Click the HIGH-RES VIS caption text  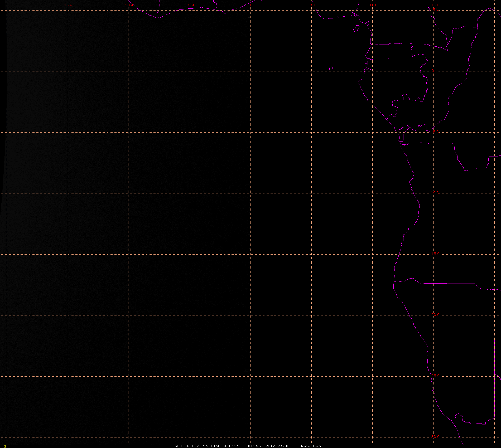[x=225, y=446]
